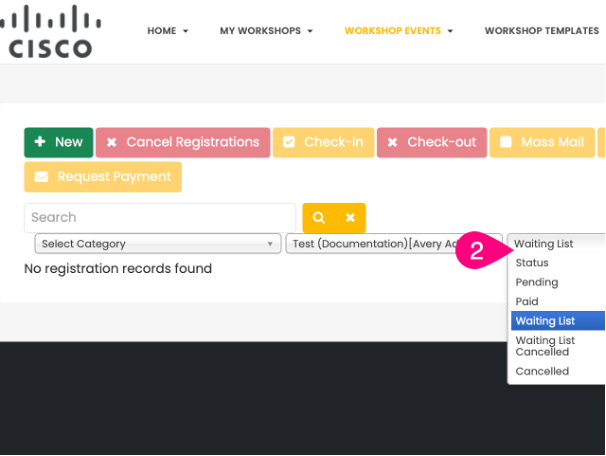This screenshot has width=606, height=456.
Task: Click the Request Payment button
Action: [103, 177]
